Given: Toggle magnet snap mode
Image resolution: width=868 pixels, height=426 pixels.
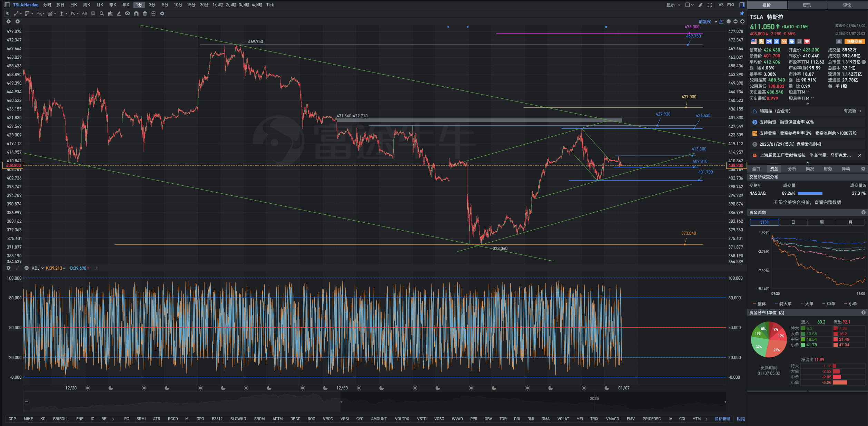Looking at the screenshot, I should point(136,13).
